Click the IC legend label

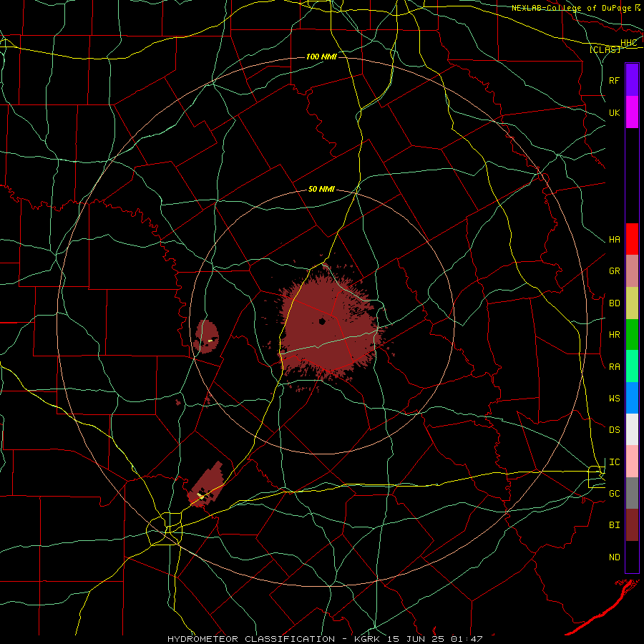click(614, 462)
